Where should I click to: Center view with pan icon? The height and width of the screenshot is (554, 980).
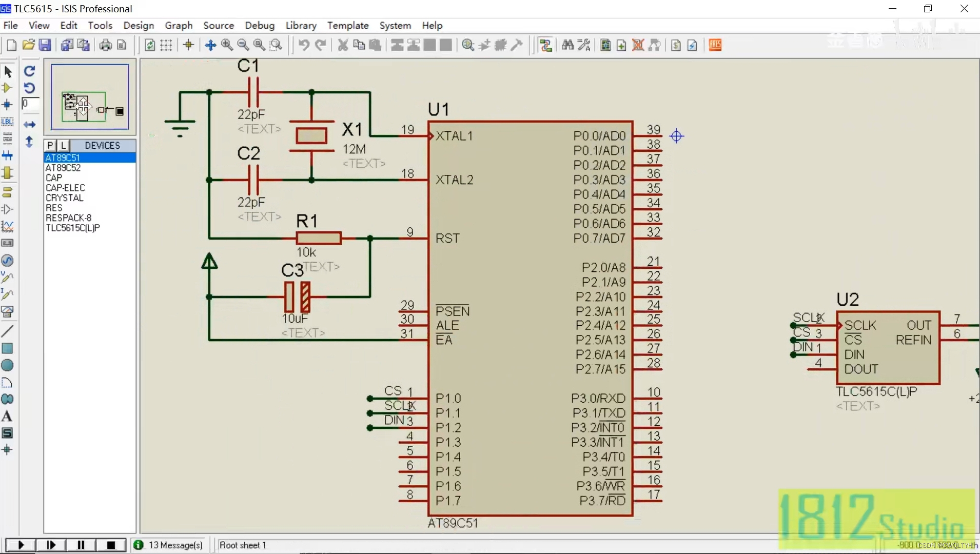pos(210,45)
